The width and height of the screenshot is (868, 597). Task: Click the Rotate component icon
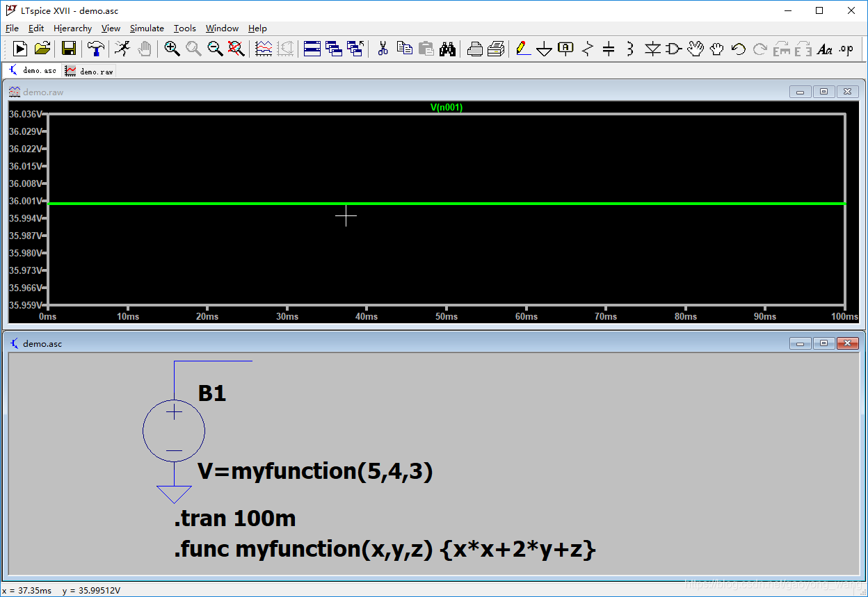click(x=782, y=49)
